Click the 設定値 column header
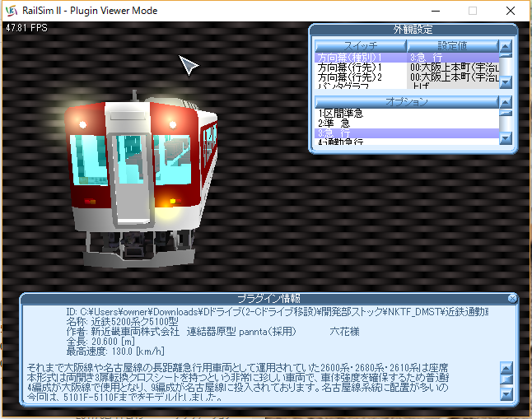The height and width of the screenshot is (419, 532). pyautogui.click(x=453, y=46)
